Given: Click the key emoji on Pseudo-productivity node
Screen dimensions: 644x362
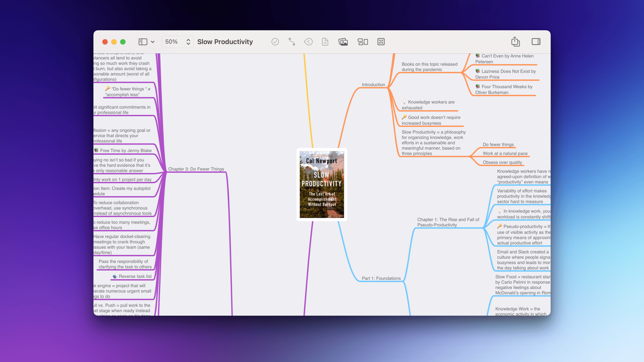Looking at the screenshot, I should [499, 226].
